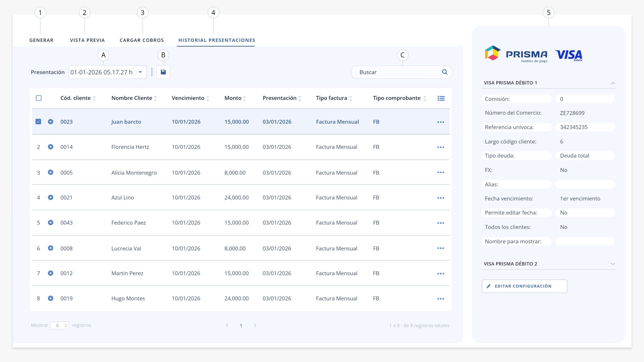Image resolution: width=644 pixels, height=362 pixels.
Task: Expand row details for Florencia Hertz plus icon
Action: (51, 147)
